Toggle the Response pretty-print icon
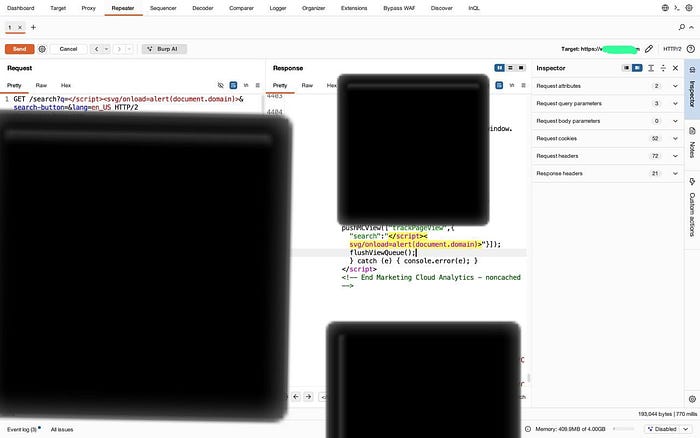 (499, 85)
